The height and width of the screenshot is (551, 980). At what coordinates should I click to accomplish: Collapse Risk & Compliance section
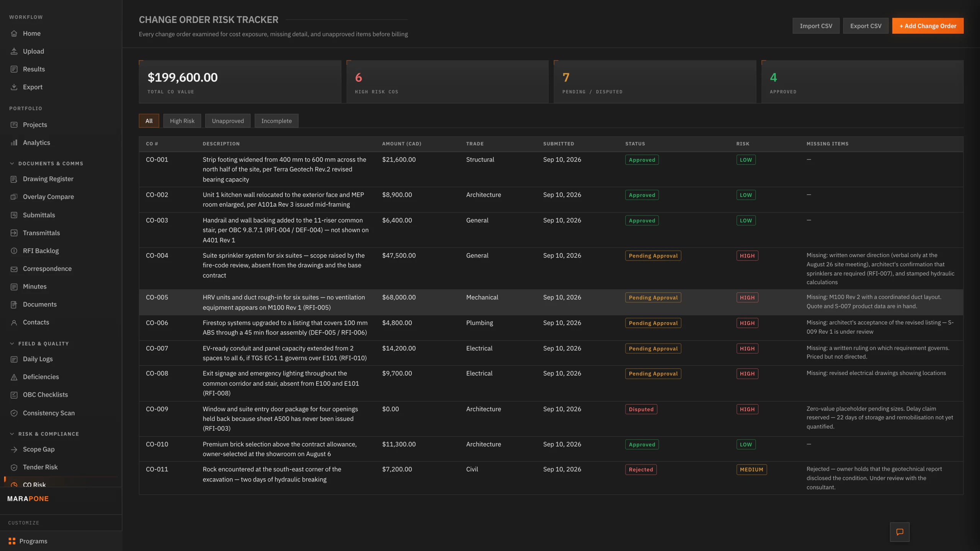(x=44, y=434)
